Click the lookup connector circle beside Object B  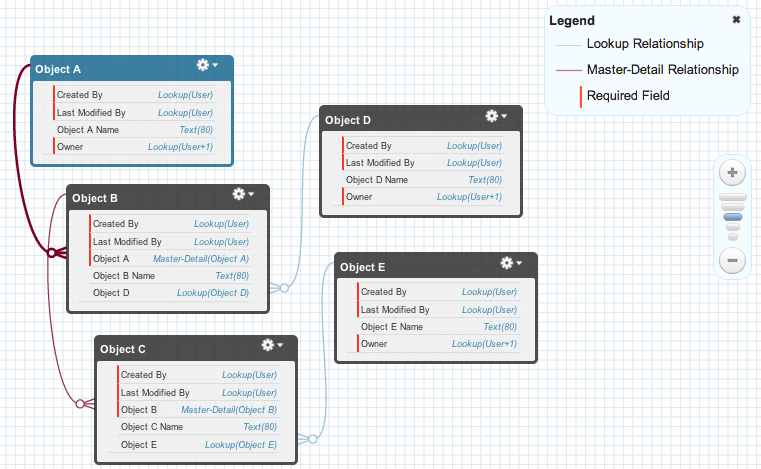click(283, 289)
